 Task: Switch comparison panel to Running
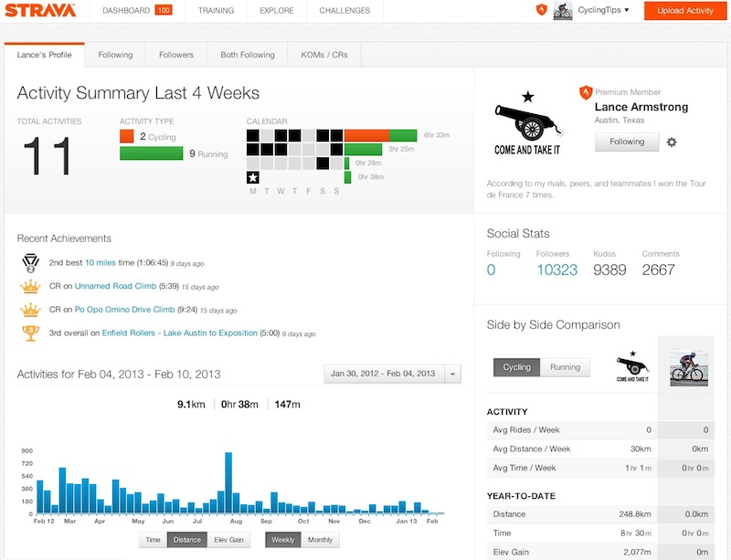(x=564, y=367)
